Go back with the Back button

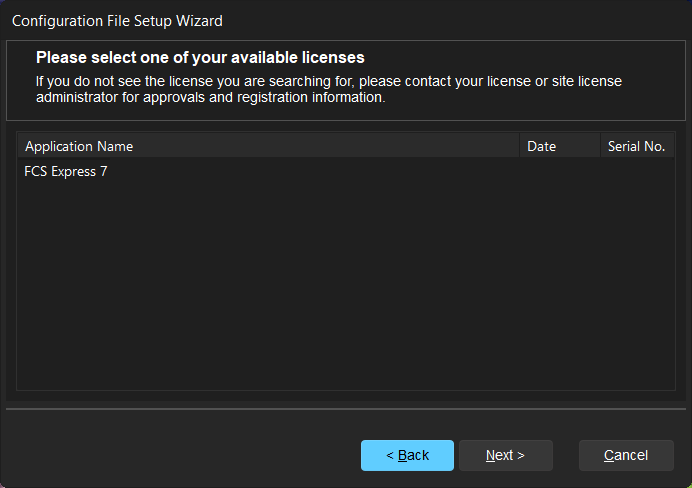pyautogui.click(x=407, y=455)
